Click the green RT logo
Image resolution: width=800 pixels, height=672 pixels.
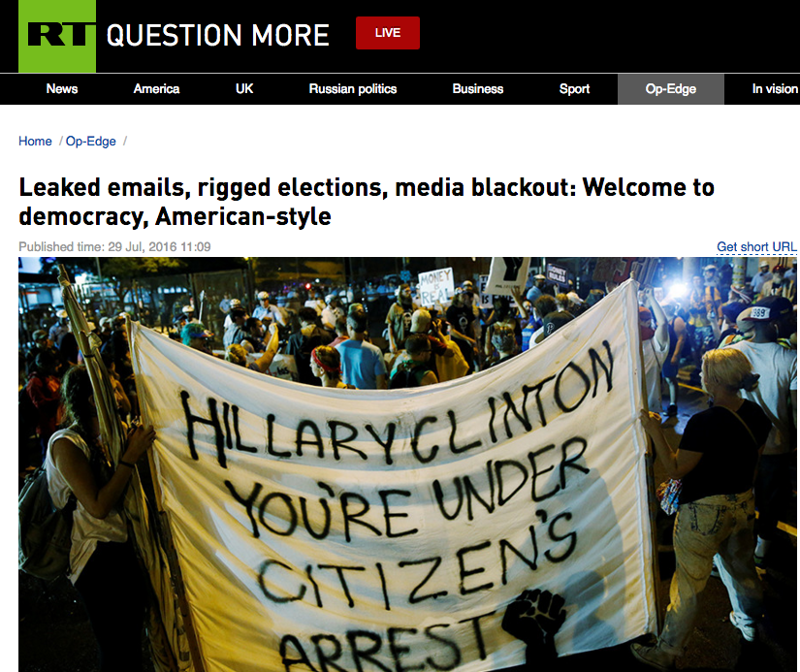pyautogui.click(x=57, y=36)
